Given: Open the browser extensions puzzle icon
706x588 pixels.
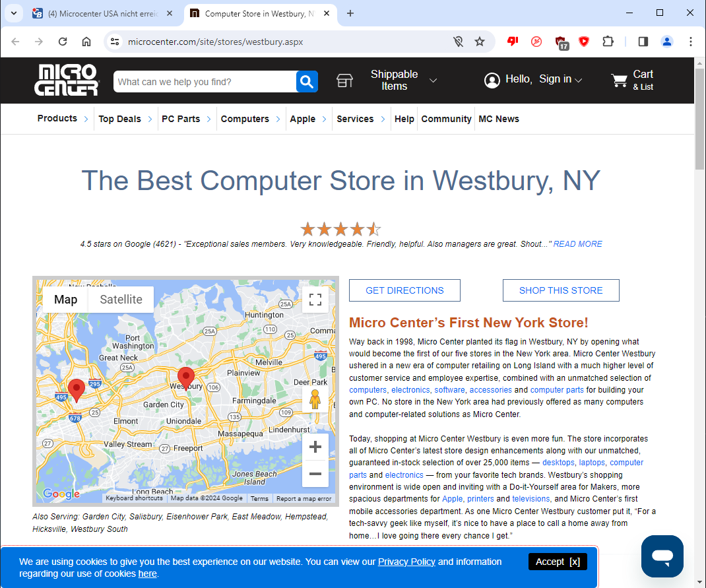Looking at the screenshot, I should [608, 42].
